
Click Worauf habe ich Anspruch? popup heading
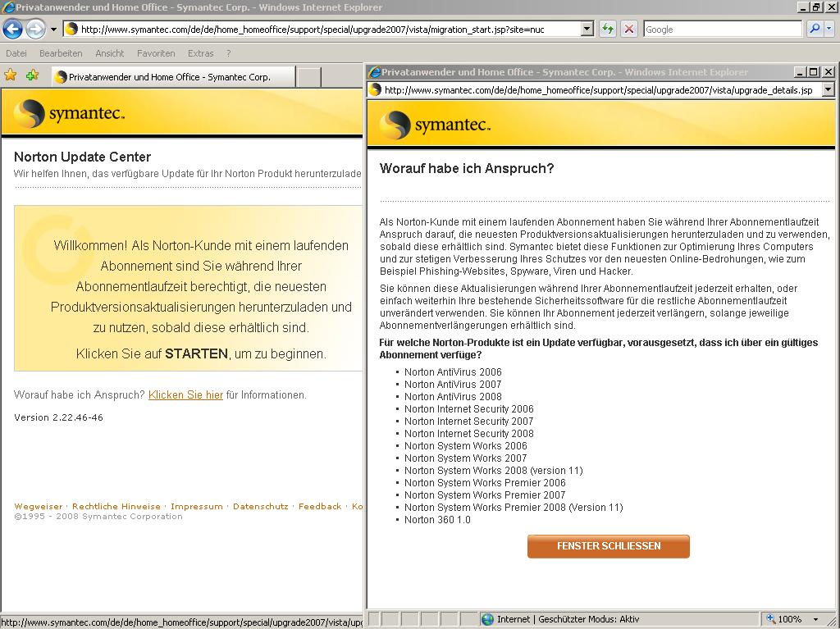(467, 168)
